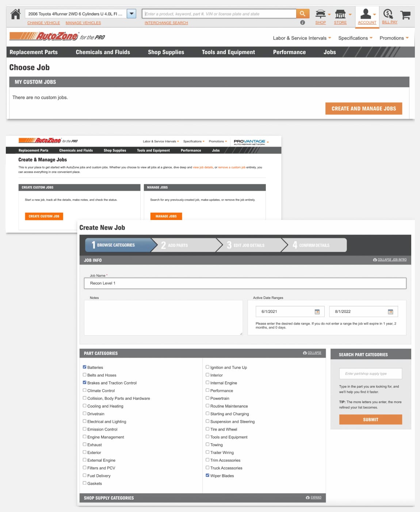Open the Interchange Search link

[x=166, y=23]
